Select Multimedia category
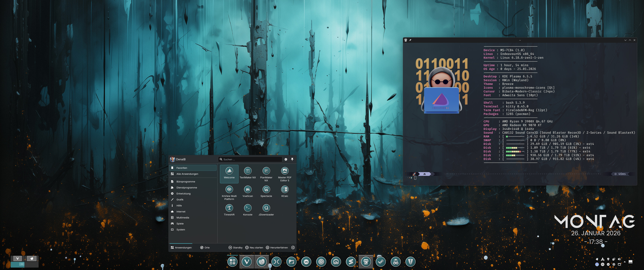 click(183, 217)
